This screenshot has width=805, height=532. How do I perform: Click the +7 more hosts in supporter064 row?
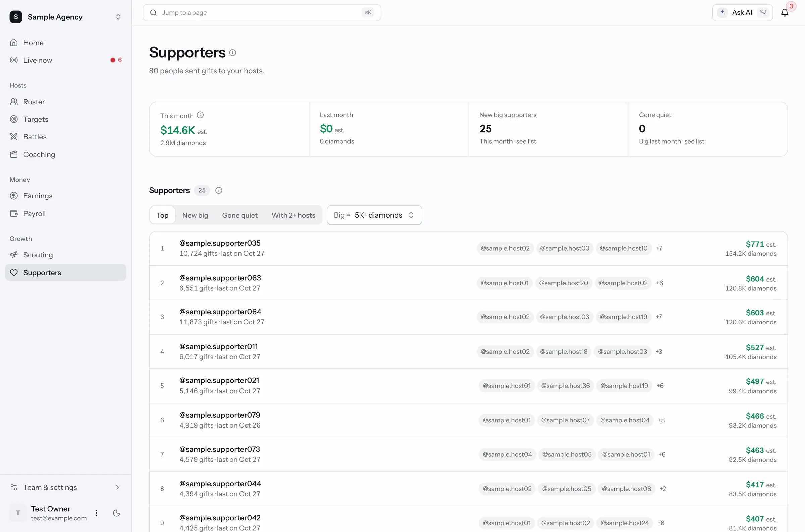(659, 317)
